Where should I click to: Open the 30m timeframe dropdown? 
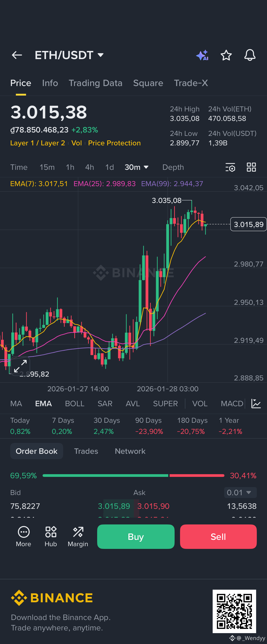137,167
